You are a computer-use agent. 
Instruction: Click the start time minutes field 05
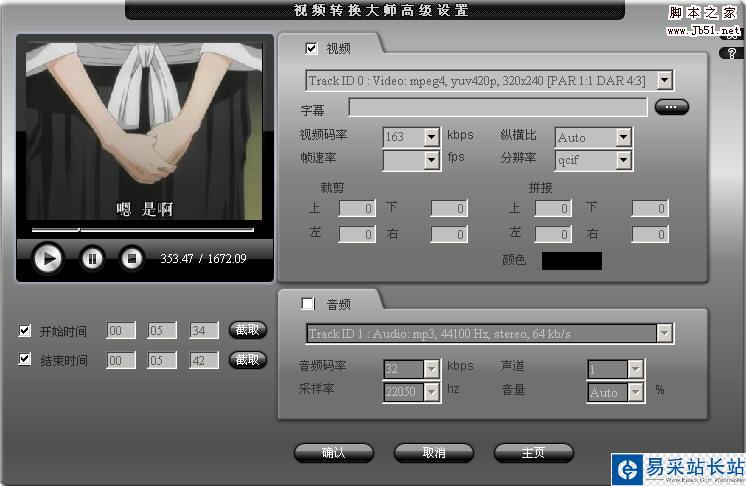tap(162, 330)
